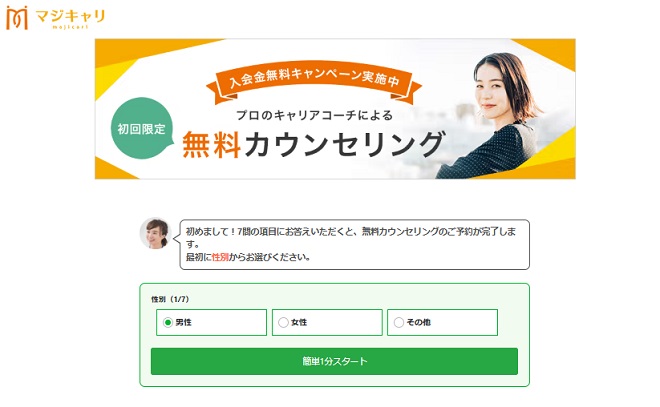Image resolution: width=660 pixels, height=407 pixels.
Task: Click the counselor's greeting speech bubble
Action: pos(354,245)
